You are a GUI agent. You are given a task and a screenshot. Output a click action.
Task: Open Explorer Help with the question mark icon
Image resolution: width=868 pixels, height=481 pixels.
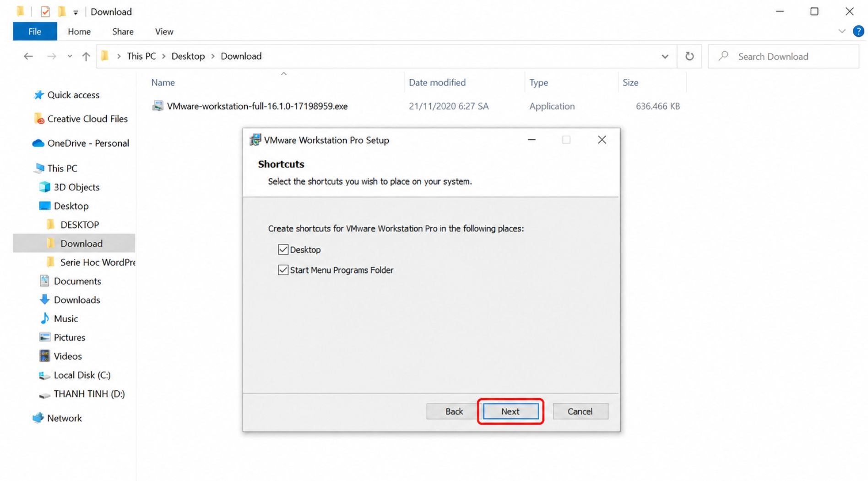pos(858,31)
